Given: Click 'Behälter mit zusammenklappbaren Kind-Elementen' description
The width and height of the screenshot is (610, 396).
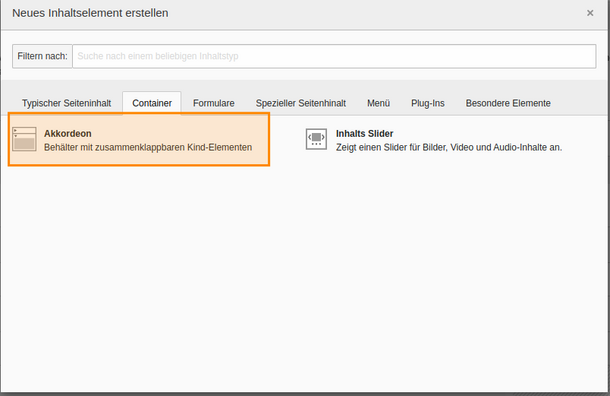Looking at the screenshot, I should (148, 147).
